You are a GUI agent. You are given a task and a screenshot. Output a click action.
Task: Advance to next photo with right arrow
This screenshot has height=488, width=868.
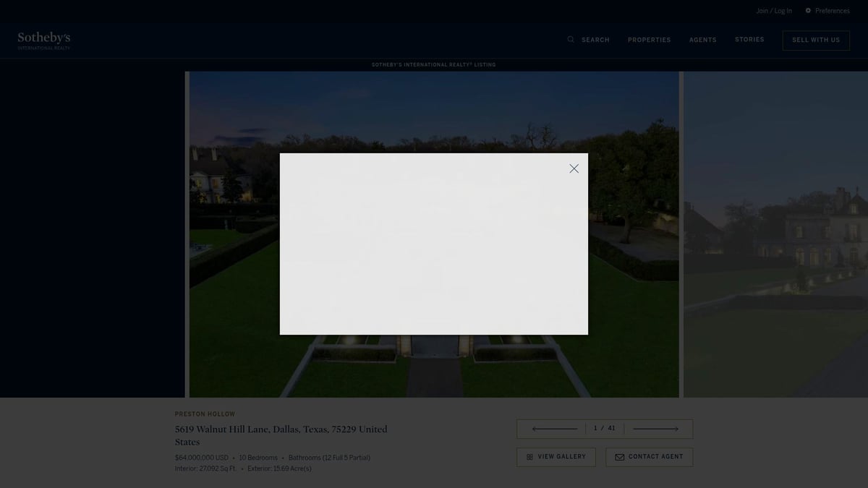(655, 429)
